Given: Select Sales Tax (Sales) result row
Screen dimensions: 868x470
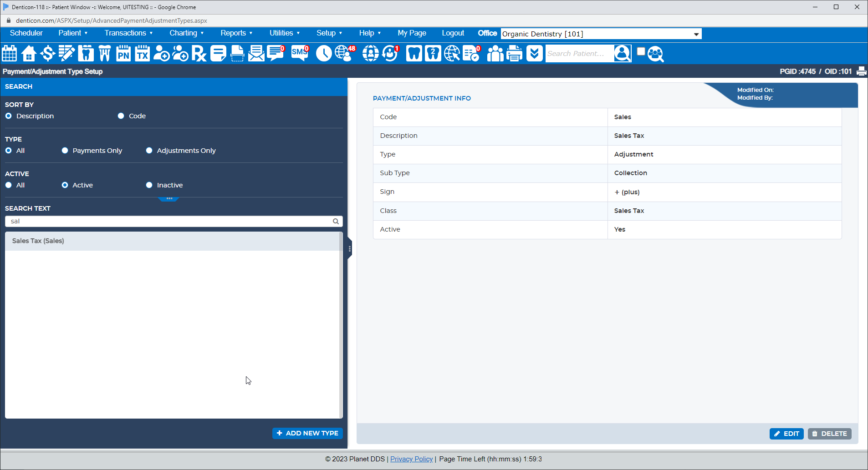Looking at the screenshot, I should click(172, 241).
